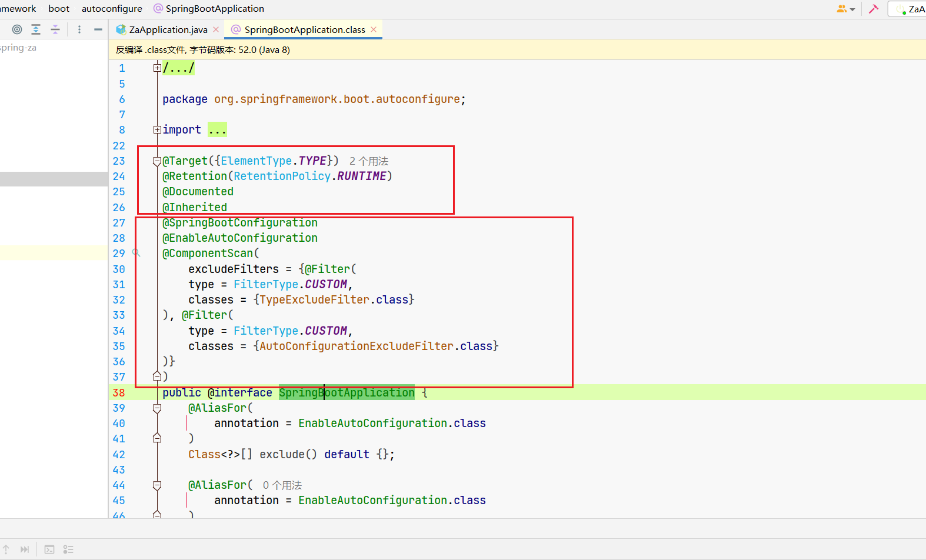Switch to the ZaApplication.java tab

coord(168,29)
